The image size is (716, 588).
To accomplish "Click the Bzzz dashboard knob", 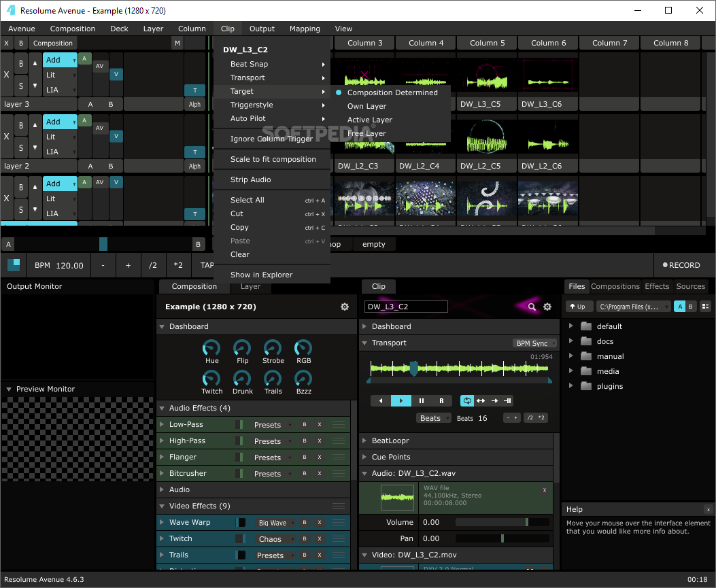I will [303, 379].
